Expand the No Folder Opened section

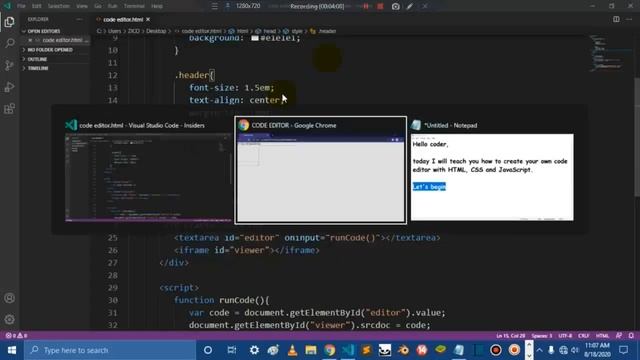tap(50, 50)
